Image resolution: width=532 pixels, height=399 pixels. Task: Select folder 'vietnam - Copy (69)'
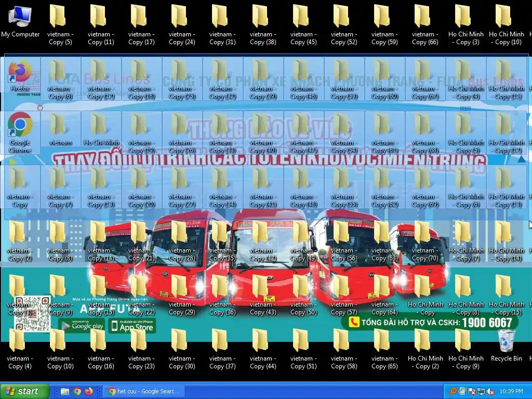coord(425,187)
